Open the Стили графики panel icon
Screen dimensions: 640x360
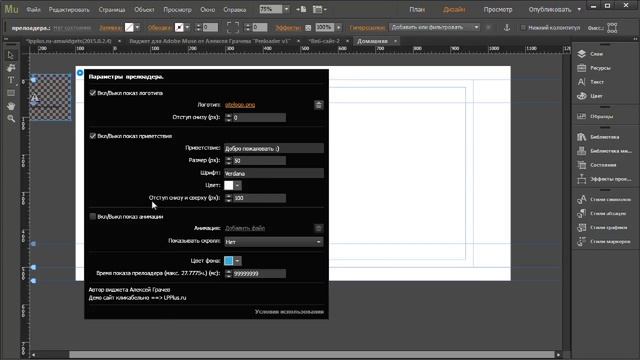tap(582, 227)
